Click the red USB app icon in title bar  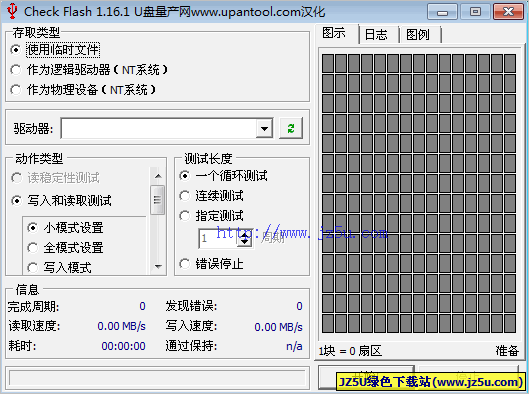[12, 11]
